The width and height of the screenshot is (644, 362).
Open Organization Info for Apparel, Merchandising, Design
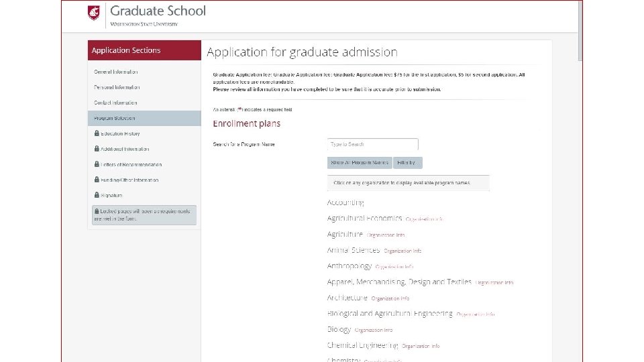pos(494,282)
